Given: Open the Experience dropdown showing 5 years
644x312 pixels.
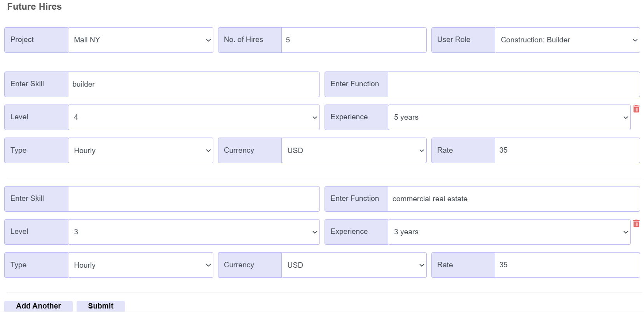Looking at the screenshot, I should (509, 117).
